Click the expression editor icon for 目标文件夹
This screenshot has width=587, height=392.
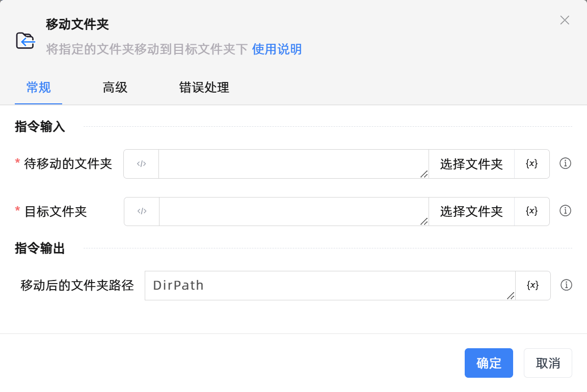pyautogui.click(x=141, y=211)
